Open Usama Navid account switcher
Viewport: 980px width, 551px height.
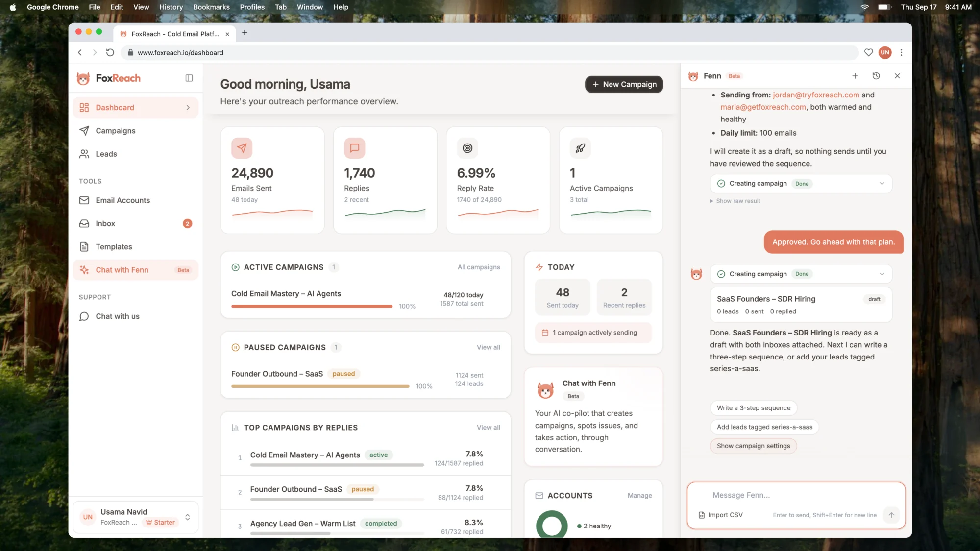135,517
